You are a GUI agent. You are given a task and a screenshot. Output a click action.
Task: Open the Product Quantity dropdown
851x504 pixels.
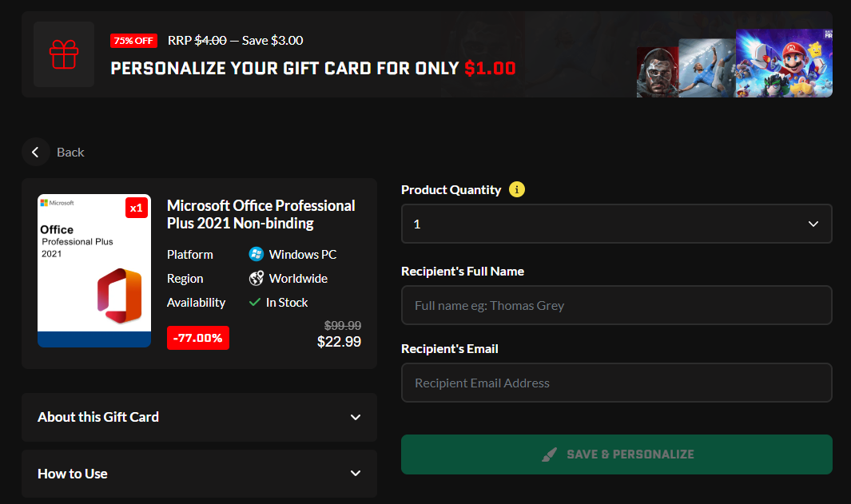tap(616, 224)
